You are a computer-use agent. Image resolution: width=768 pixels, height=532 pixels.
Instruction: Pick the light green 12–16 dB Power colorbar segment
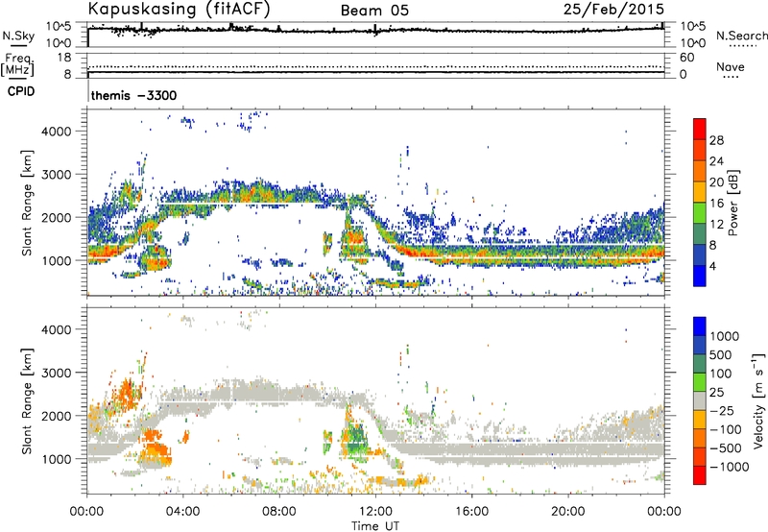700,213
